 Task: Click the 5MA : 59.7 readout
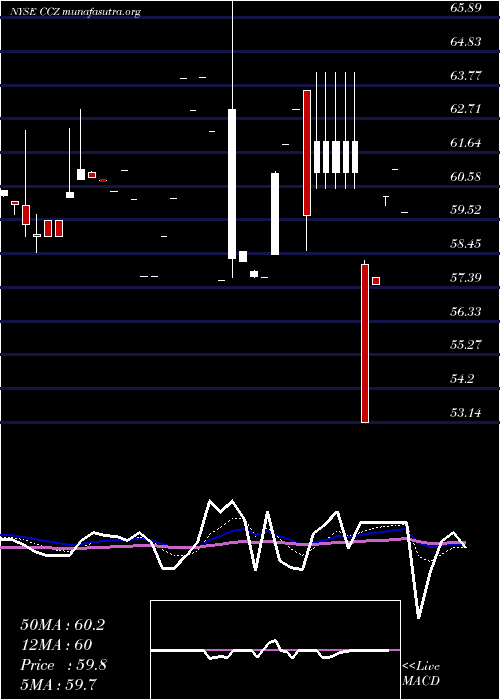coord(59,684)
